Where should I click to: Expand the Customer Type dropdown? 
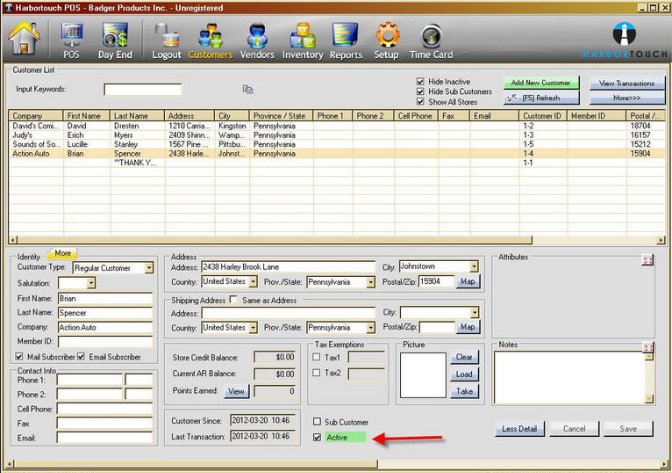click(x=149, y=268)
